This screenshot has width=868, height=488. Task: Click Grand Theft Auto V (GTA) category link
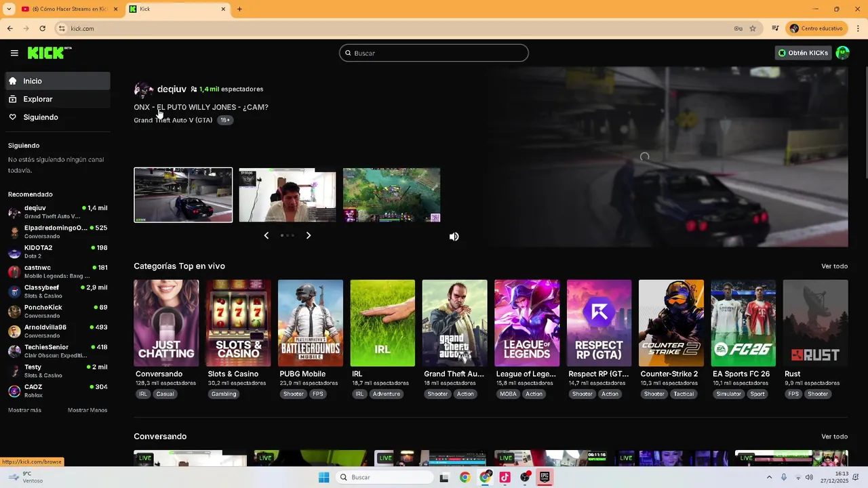[x=173, y=120]
